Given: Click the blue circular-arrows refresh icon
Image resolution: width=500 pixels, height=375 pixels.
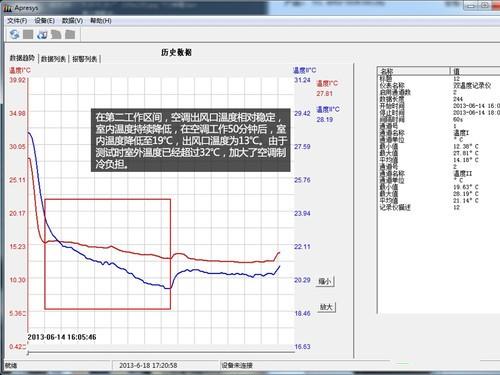Looking at the screenshot, I should click(x=14, y=34).
